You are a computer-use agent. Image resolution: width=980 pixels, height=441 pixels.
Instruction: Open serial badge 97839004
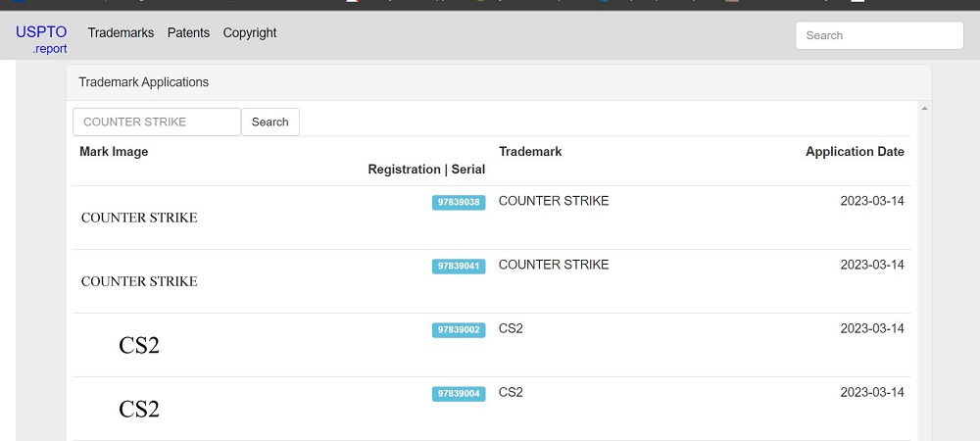(458, 394)
